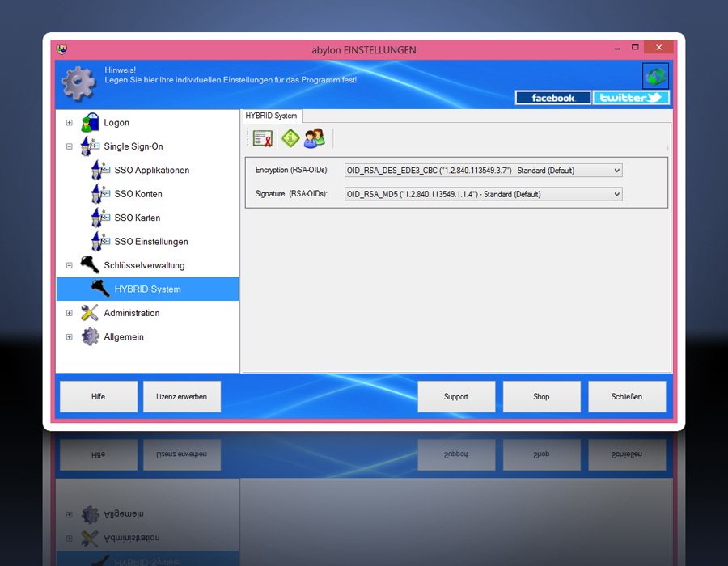The width and height of the screenshot is (728, 566).
Task: Click the Support button
Action: coord(456,397)
